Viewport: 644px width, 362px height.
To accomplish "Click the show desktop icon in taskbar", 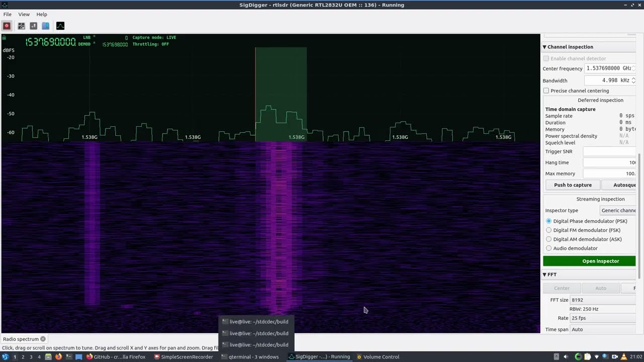I will [79, 357].
